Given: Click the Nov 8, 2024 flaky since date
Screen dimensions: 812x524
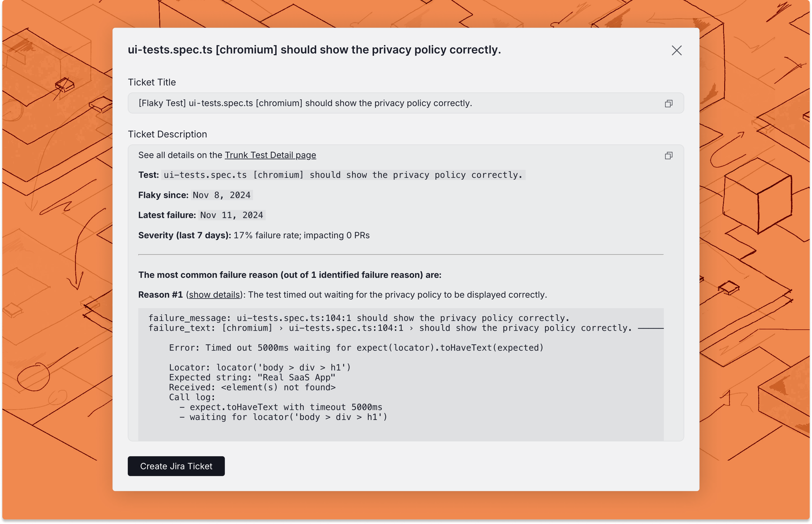Looking at the screenshot, I should [x=221, y=195].
